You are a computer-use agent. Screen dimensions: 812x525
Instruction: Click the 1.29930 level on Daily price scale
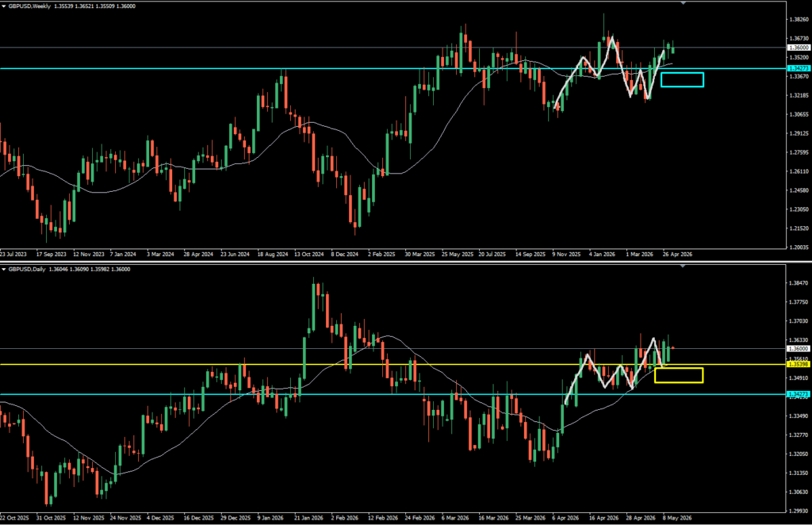(x=799, y=511)
